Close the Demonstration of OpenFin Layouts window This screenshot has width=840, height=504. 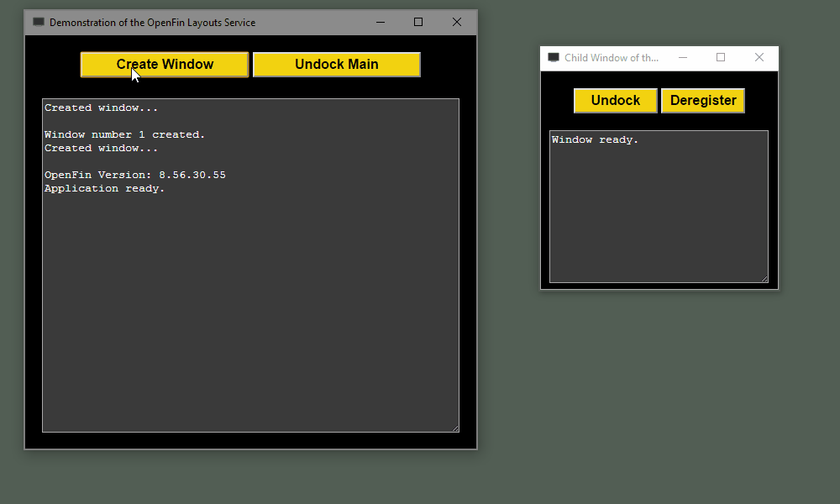457,22
